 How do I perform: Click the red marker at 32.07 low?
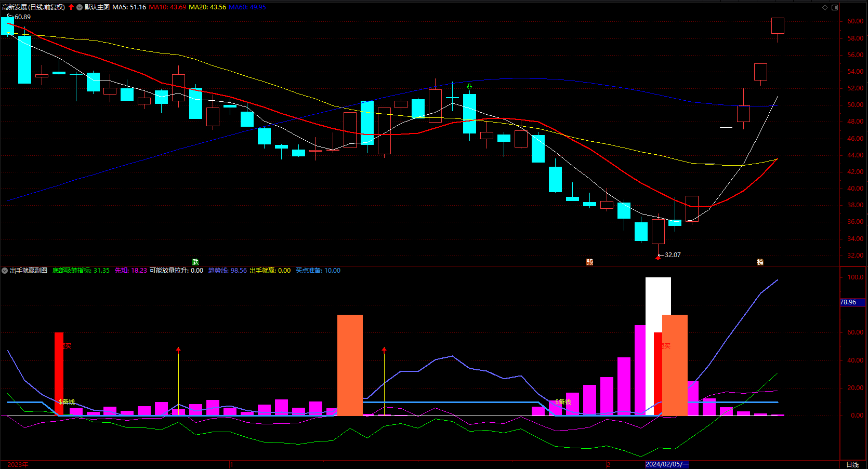658,257
